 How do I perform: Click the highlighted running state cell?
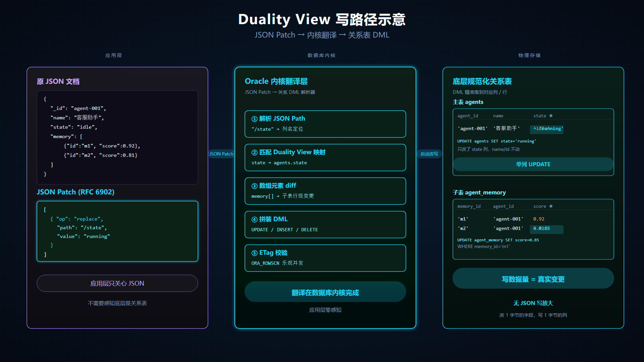point(547,129)
